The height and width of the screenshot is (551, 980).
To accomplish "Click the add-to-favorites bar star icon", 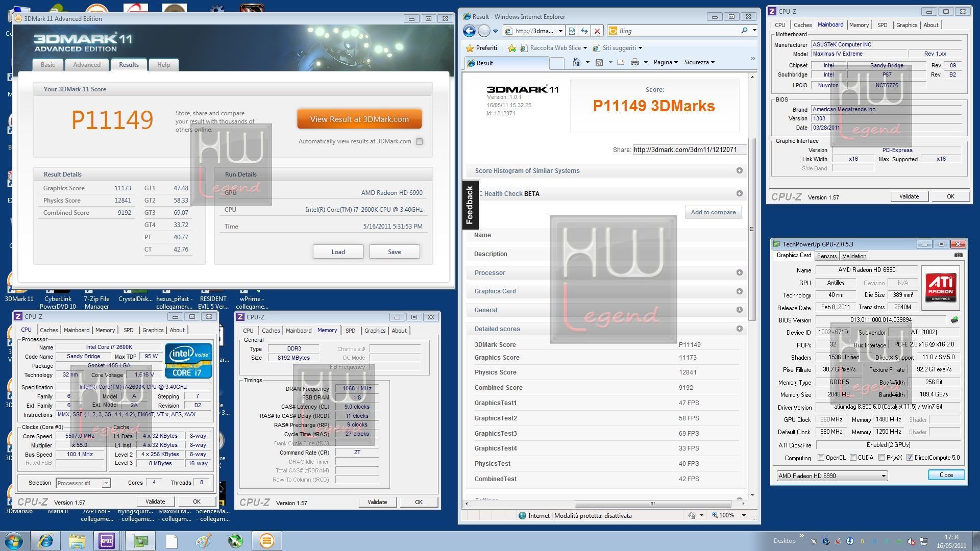I will 511,48.
